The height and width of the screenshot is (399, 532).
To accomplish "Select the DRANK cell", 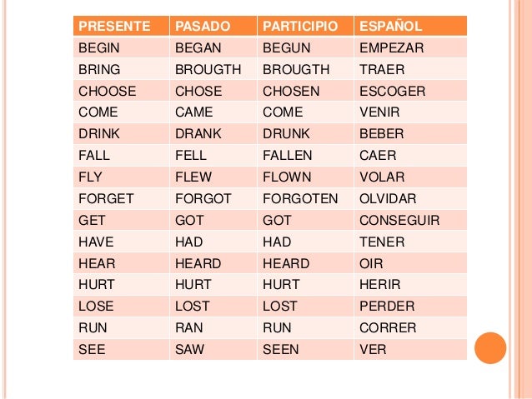I will pyautogui.click(x=213, y=133).
